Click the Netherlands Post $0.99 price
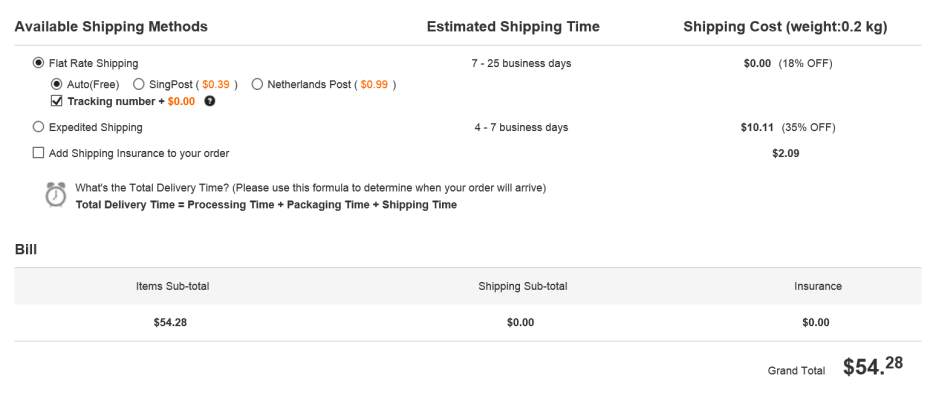The width and height of the screenshot is (936, 398). click(374, 85)
